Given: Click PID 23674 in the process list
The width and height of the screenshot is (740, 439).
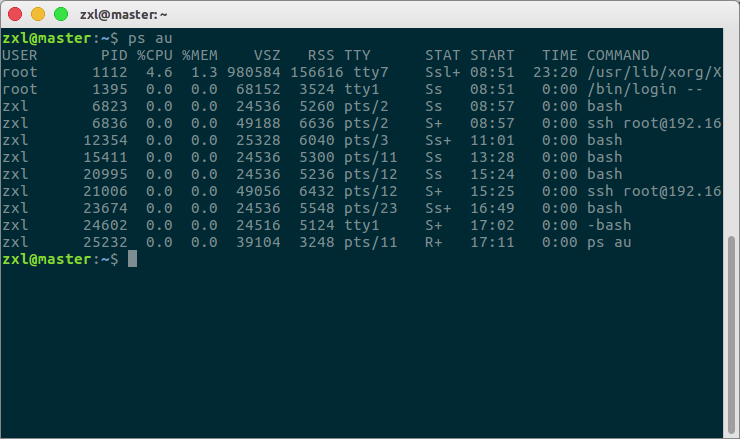Looking at the screenshot, I should 105,208.
